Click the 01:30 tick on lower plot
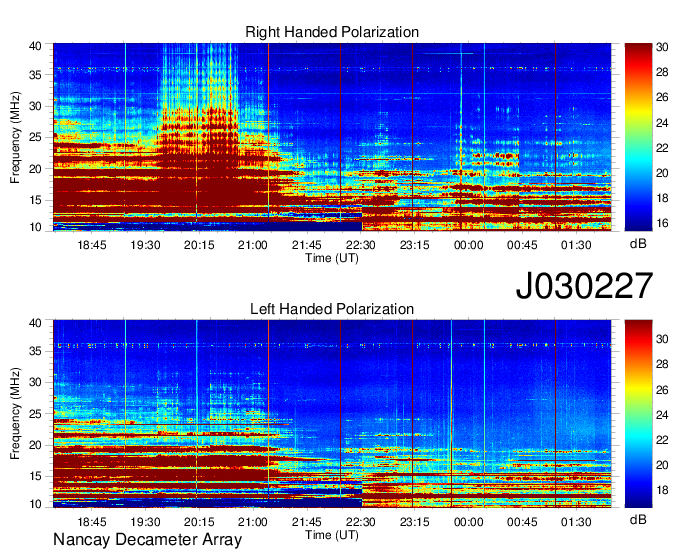Screen dimensions: 680x552 coord(576,522)
